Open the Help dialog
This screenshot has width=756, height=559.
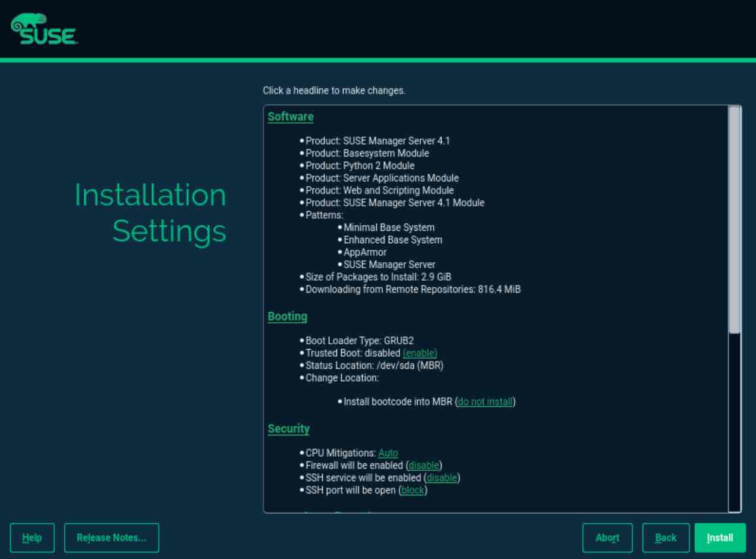(32, 538)
